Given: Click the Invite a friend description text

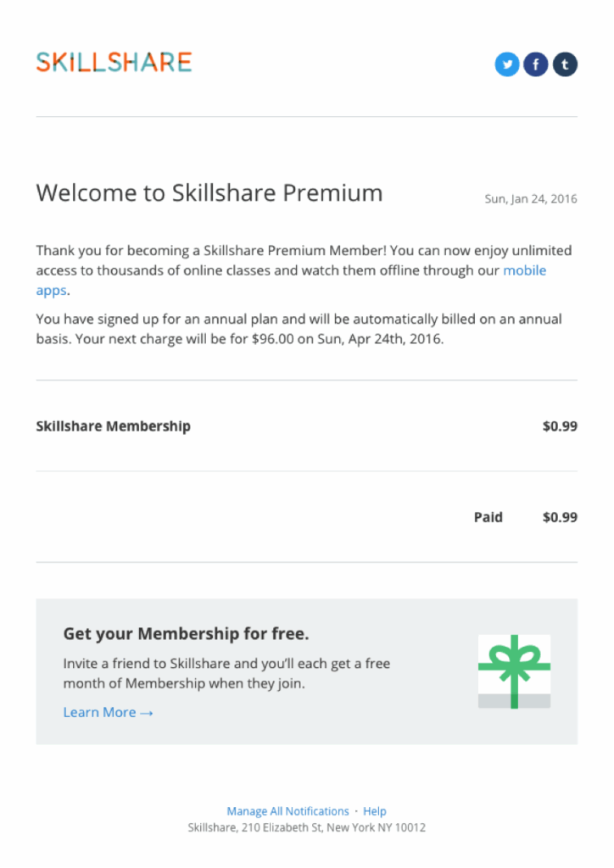Looking at the screenshot, I should pyautogui.click(x=226, y=673).
